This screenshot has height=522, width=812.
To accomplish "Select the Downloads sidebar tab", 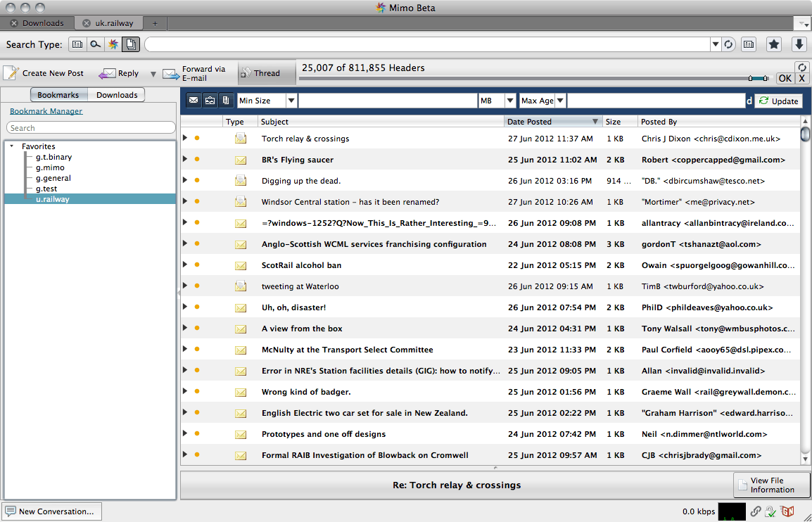I will coord(117,95).
